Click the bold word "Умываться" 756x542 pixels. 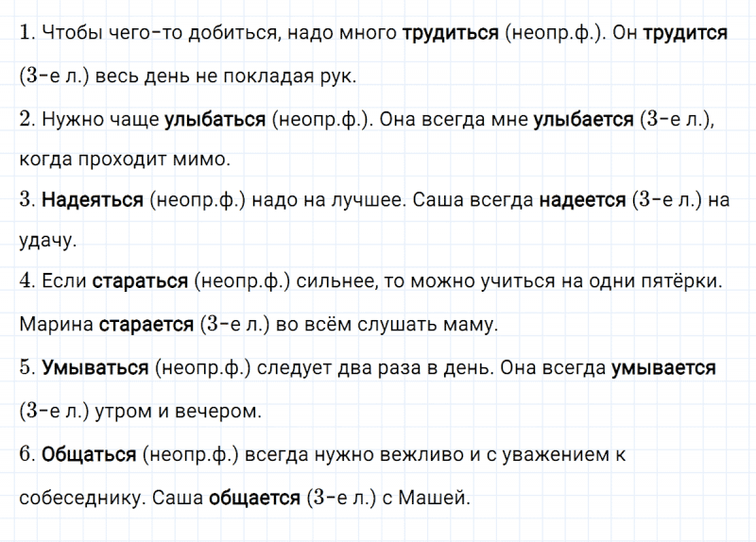pyautogui.click(x=95, y=368)
